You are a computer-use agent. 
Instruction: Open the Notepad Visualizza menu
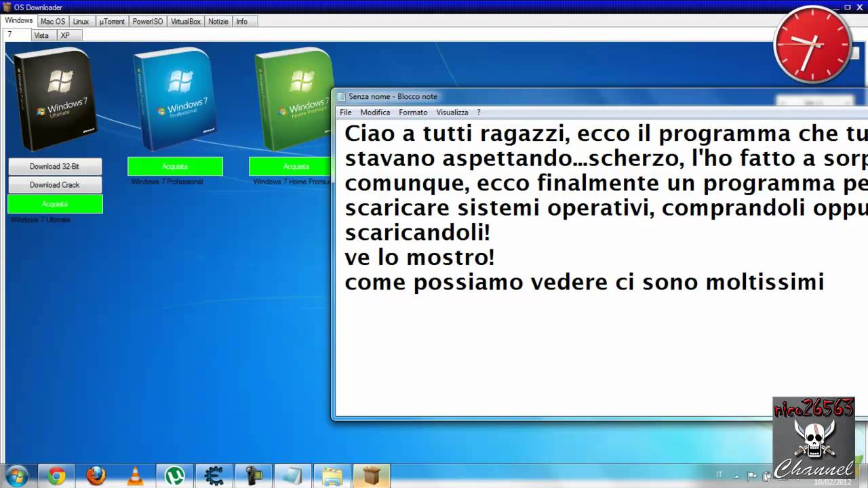(452, 113)
